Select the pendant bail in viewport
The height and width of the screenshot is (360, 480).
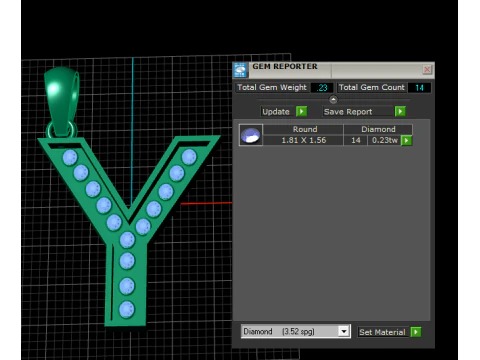coord(62,100)
